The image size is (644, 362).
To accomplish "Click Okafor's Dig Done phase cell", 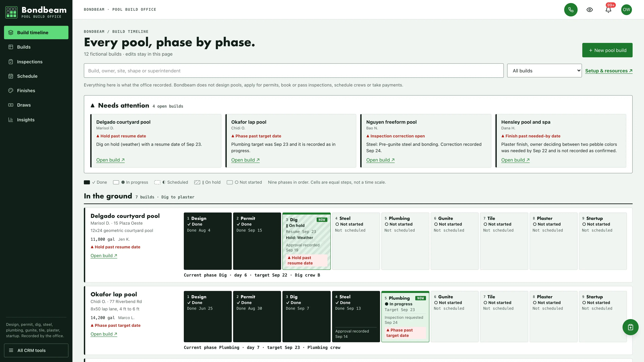I will (x=307, y=317).
